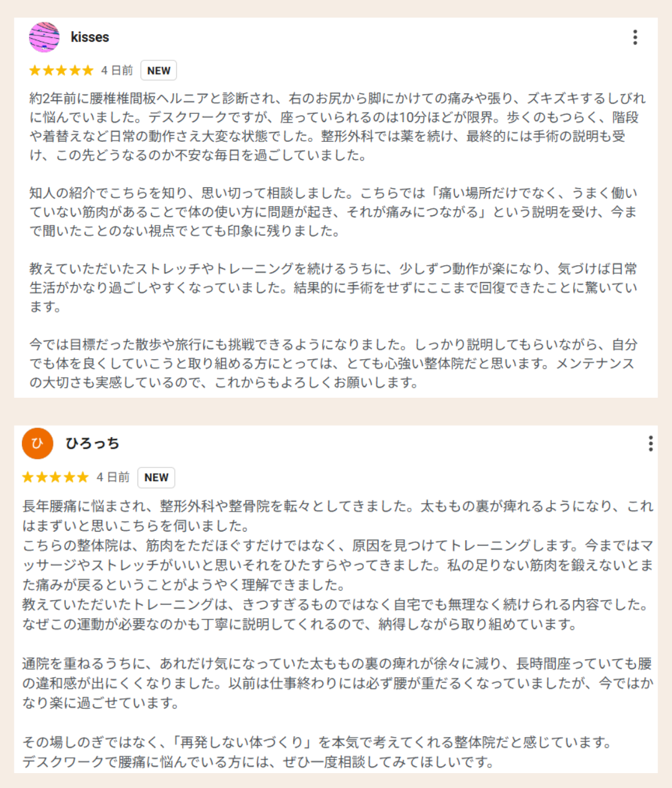
Task: Open the more options menu on kisses' review
Action: tap(635, 37)
